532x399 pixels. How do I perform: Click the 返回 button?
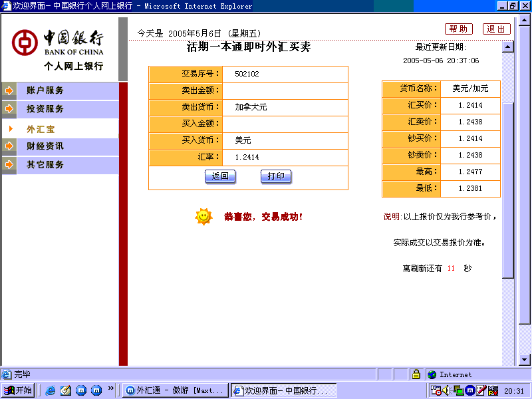click(220, 176)
